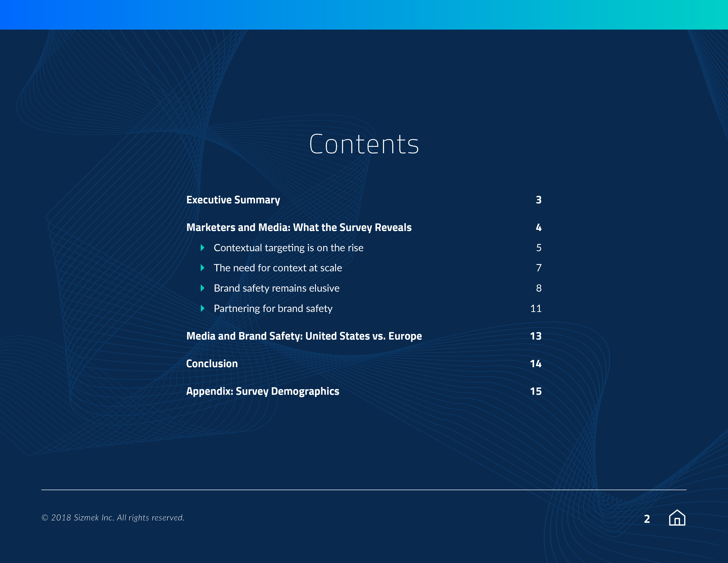This screenshot has width=728, height=563.
Task: Click page number 11 for Partnering entry
Action: coord(536,308)
